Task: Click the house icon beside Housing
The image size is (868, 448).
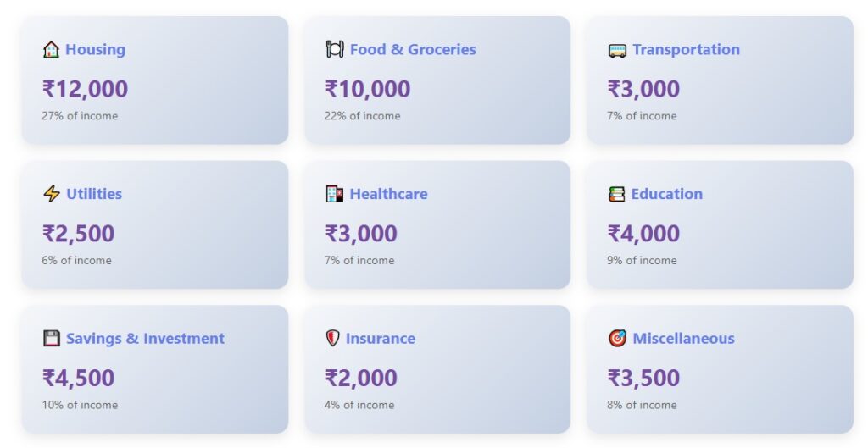Action: pyautogui.click(x=51, y=50)
